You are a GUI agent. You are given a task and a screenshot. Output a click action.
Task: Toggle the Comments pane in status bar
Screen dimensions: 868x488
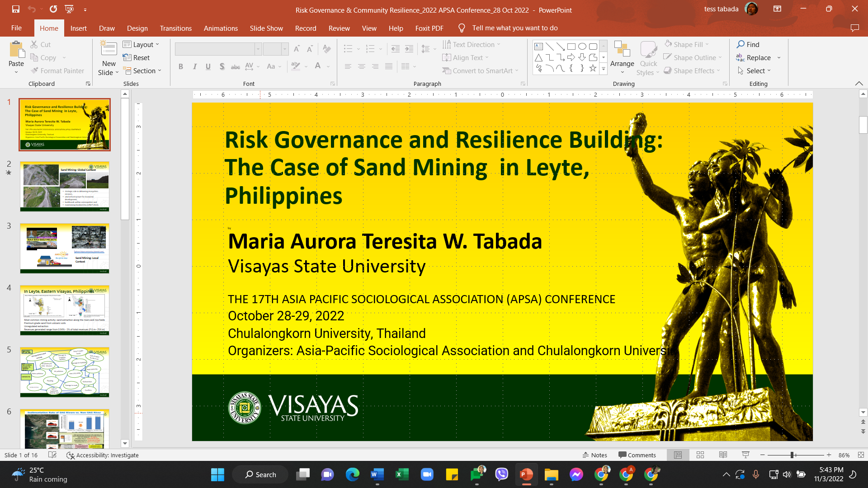(637, 455)
